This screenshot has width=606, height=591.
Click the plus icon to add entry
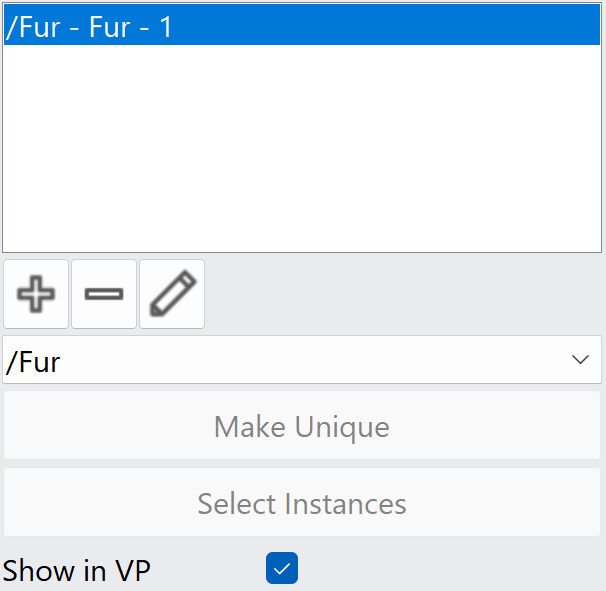point(36,294)
